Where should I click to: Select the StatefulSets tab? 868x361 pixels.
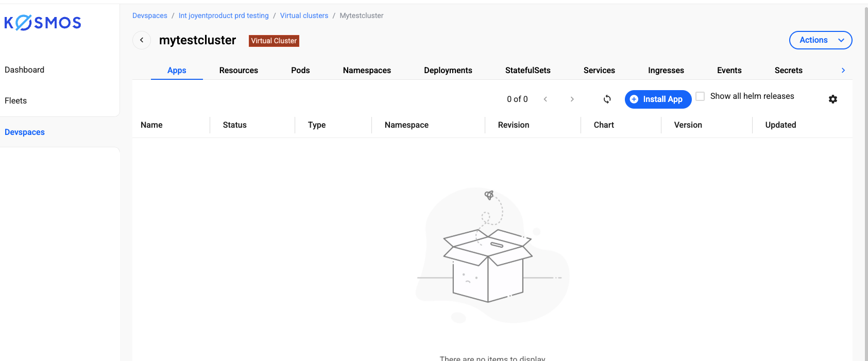coord(528,71)
